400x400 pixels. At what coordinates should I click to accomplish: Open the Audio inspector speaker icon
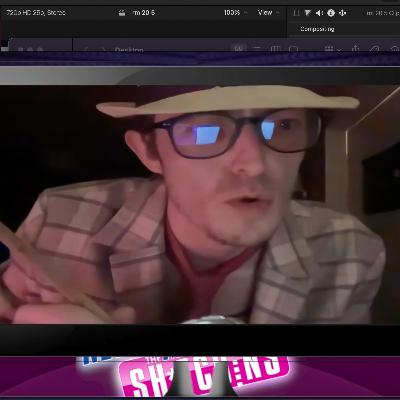(319, 13)
